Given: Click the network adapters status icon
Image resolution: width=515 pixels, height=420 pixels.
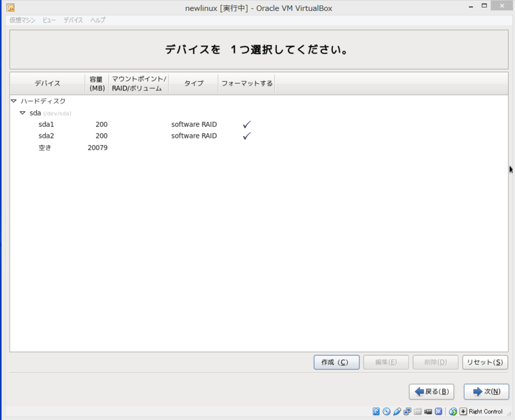Looking at the screenshot, I should (407, 412).
